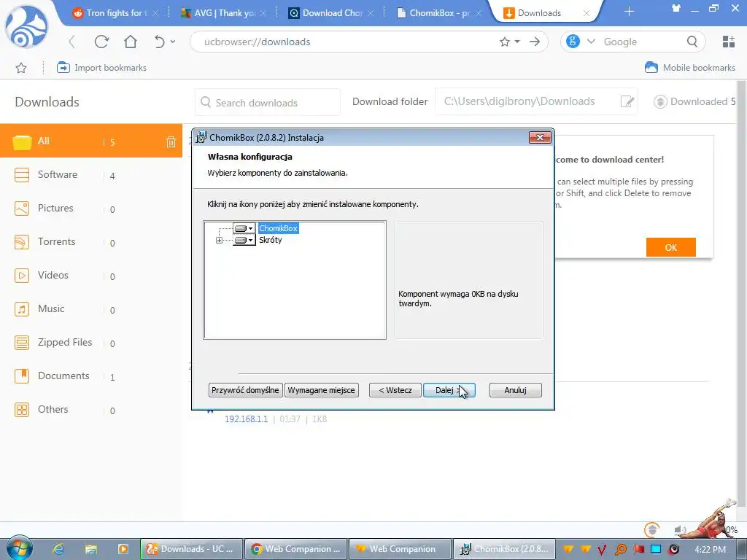This screenshot has width=747, height=560.
Task: Select the Torrents category
Action: coord(91,242)
